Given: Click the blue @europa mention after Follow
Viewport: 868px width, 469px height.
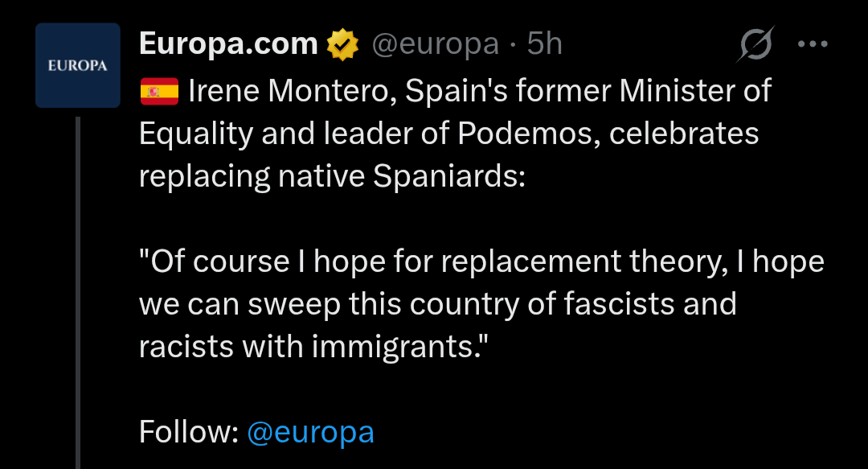Looking at the screenshot, I should point(310,433).
